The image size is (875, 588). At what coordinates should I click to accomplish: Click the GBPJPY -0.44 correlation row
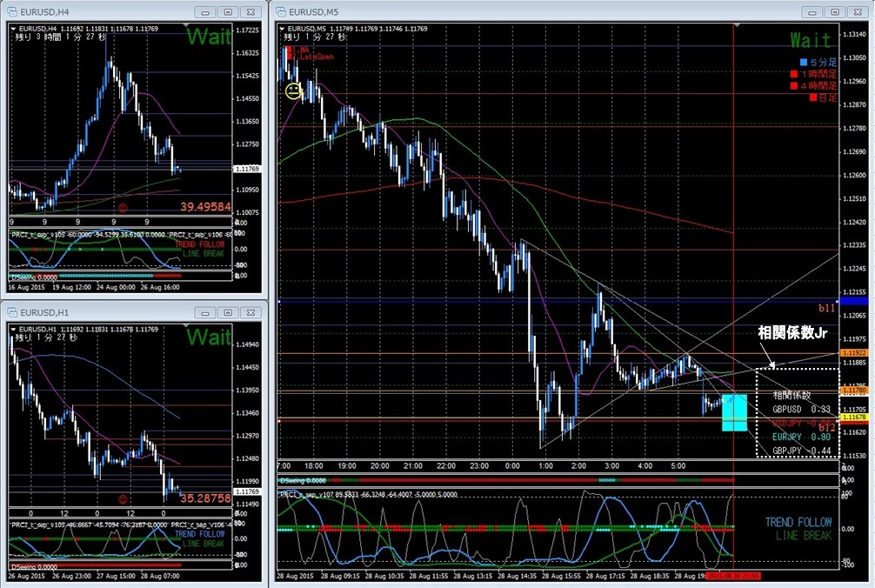801,451
